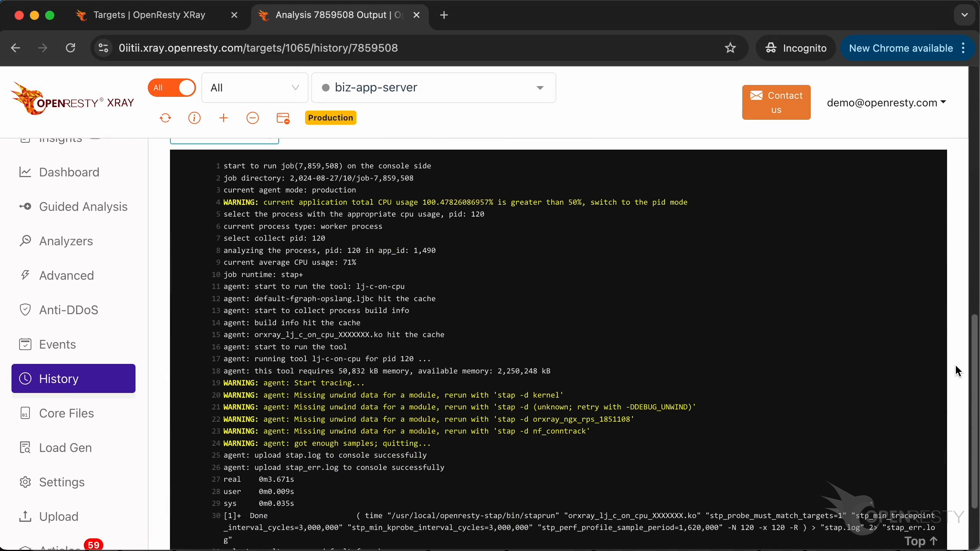This screenshot has width=980, height=551.
Task: Click the Dashboard chart icon in the sidebar
Action: click(25, 172)
